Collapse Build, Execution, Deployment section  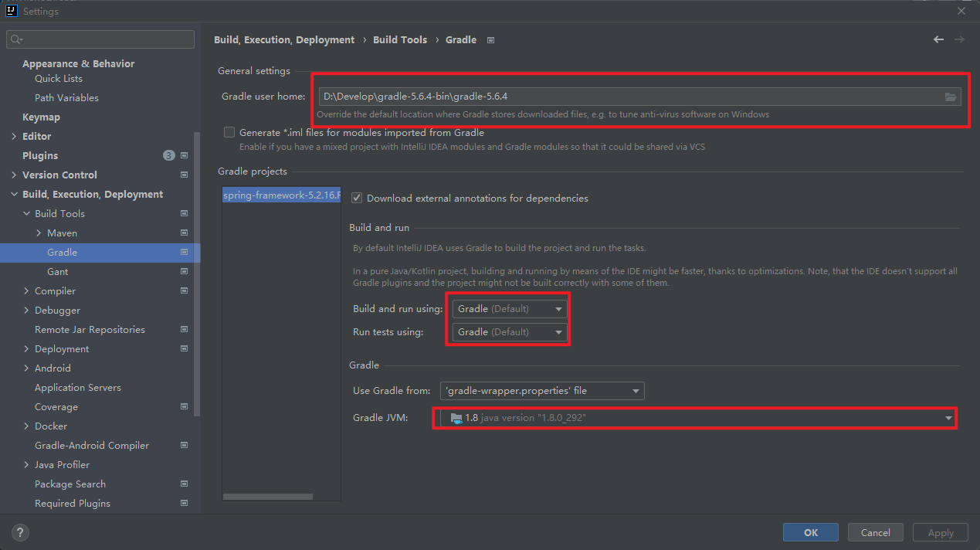(14, 194)
